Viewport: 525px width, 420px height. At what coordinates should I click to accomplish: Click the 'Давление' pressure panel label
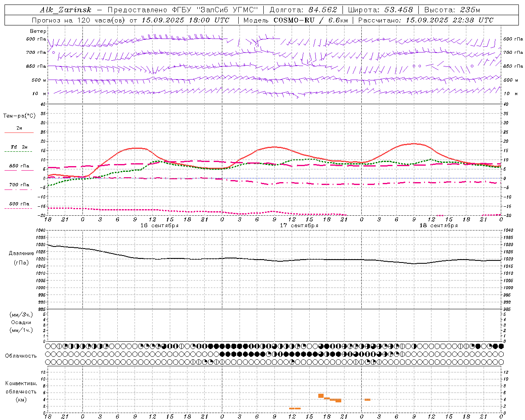pyautogui.click(x=21, y=253)
